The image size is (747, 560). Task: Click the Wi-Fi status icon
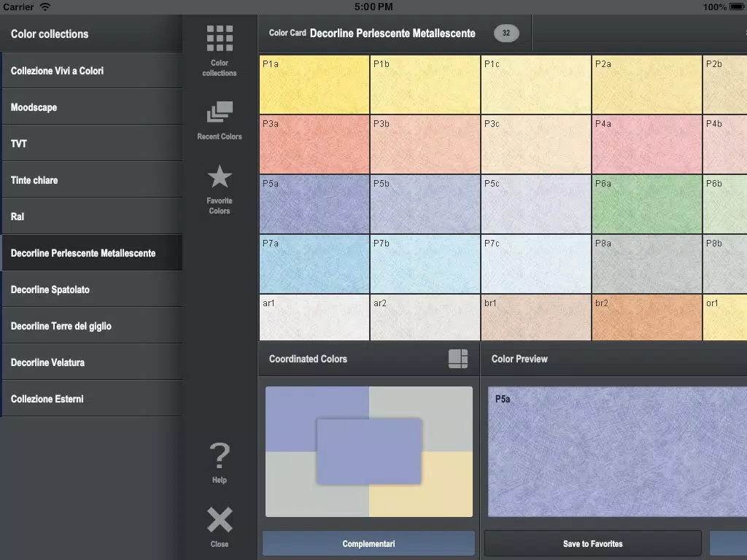click(x=45, y=7)
